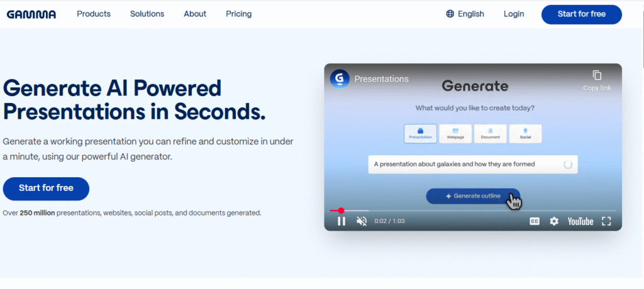644x289 pixels.
Task: Open the Gamma channel avatar in the video
Action: coord(340,79)
